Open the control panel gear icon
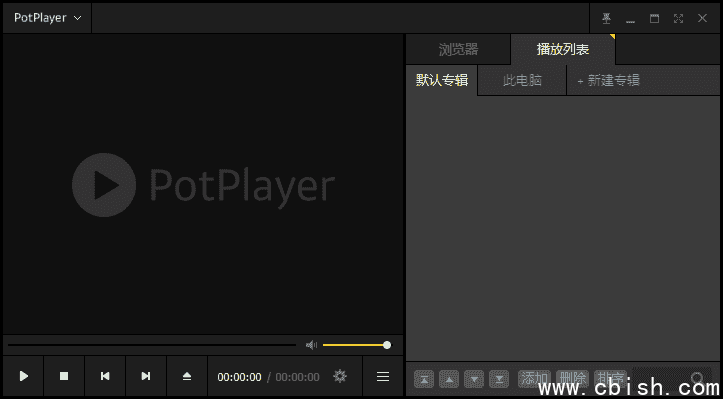Screen dimensions: 723x399 pos(340,376)
